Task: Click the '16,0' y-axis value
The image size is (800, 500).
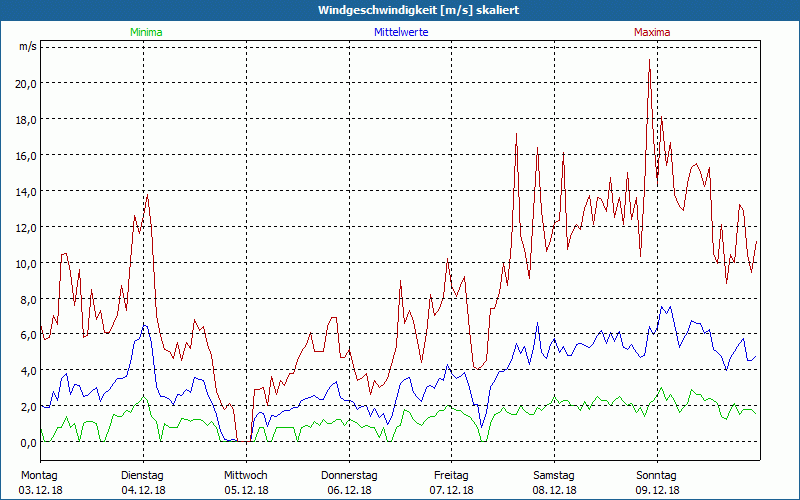Action: pos(26,156)
